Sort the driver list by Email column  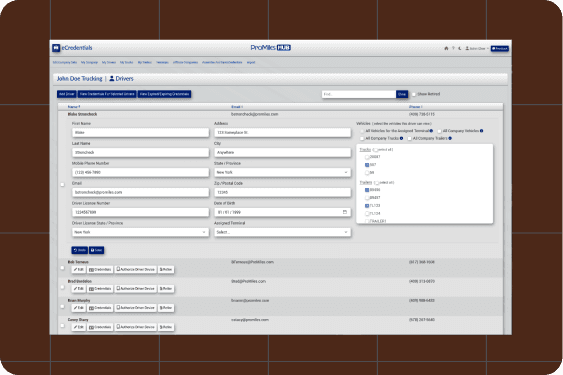(x=237, y=107)
